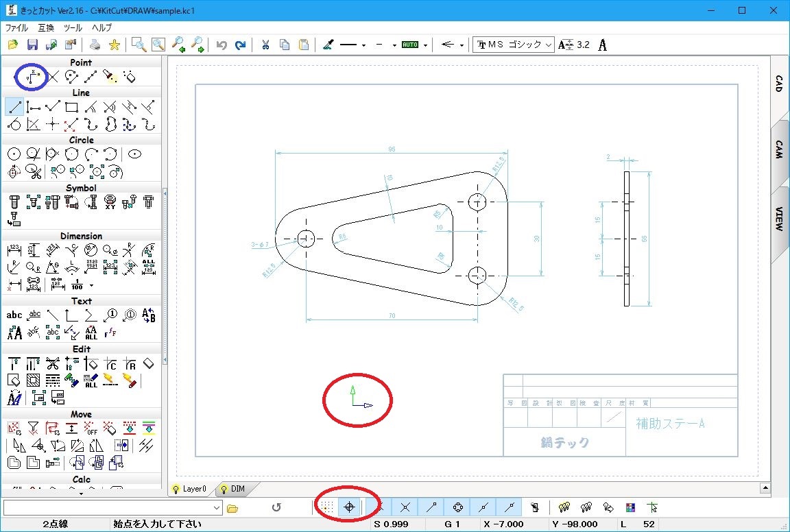Toggle the intersection snap button
Image resolution: width=790 pixels, height=532 pixels.
click(405, 507)
